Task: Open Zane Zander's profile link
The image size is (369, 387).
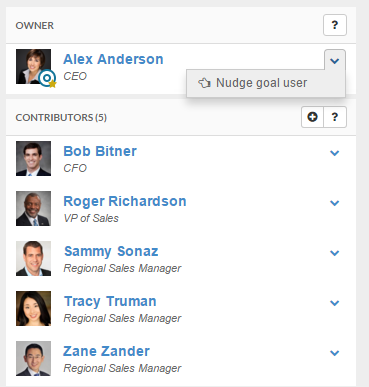Action: pos(106,351)
